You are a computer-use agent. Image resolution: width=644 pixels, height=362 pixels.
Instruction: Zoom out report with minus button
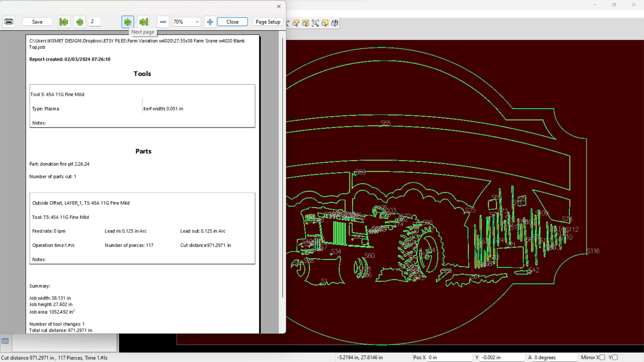(163, 22)
